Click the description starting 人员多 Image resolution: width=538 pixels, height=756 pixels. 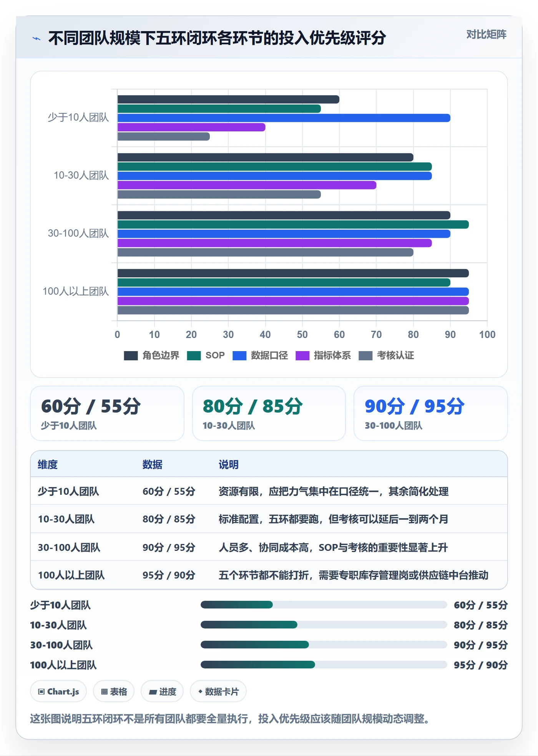tap(333, 547)
